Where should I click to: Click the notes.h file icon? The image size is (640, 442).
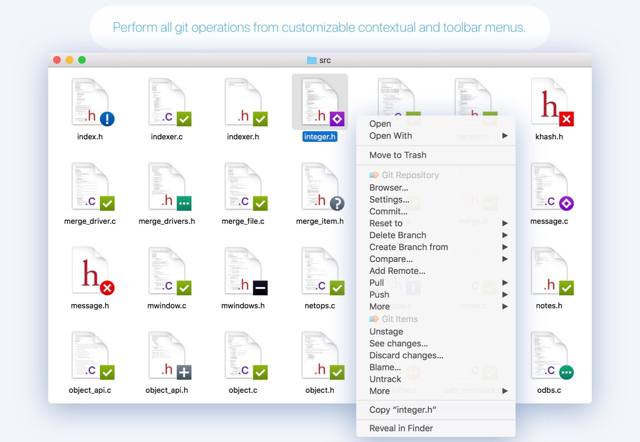[x=550, y=273]
